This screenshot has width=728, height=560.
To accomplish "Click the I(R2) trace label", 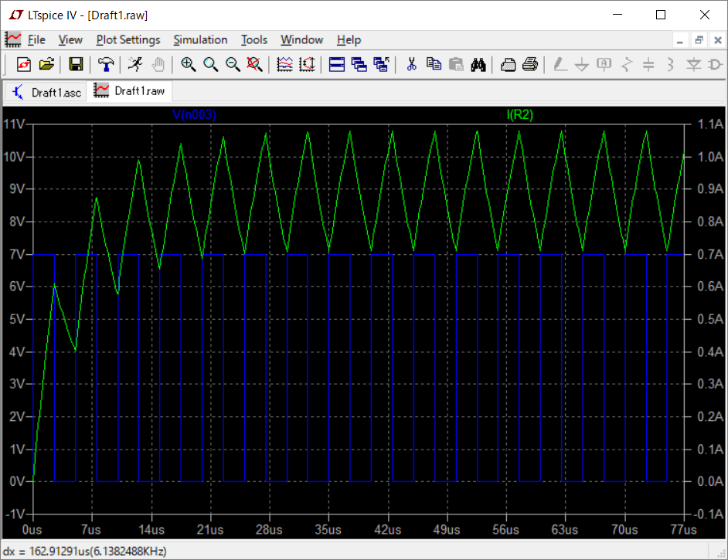I will click(520, 114).
